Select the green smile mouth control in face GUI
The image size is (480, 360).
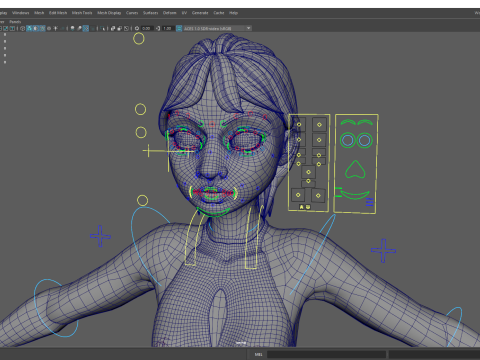tap(355, 194)
